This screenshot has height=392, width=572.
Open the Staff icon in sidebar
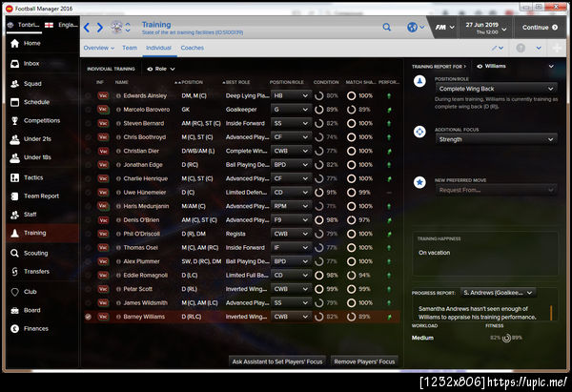pyautogui.click(x=14, y=215)
